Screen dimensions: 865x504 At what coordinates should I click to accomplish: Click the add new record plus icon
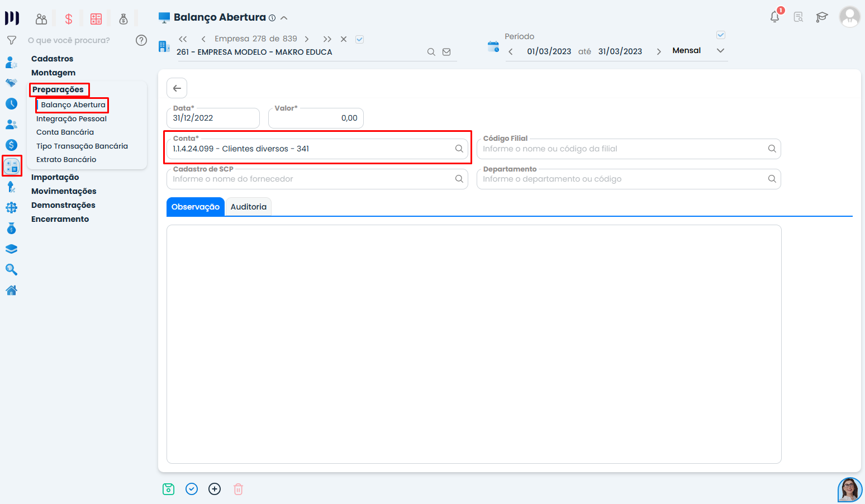215,489
